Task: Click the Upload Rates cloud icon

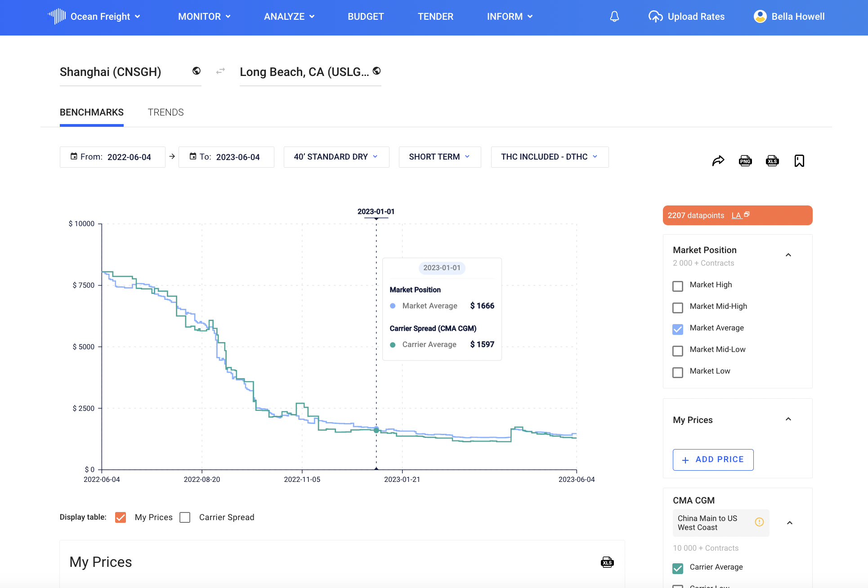Action: [x=656, y=17]
